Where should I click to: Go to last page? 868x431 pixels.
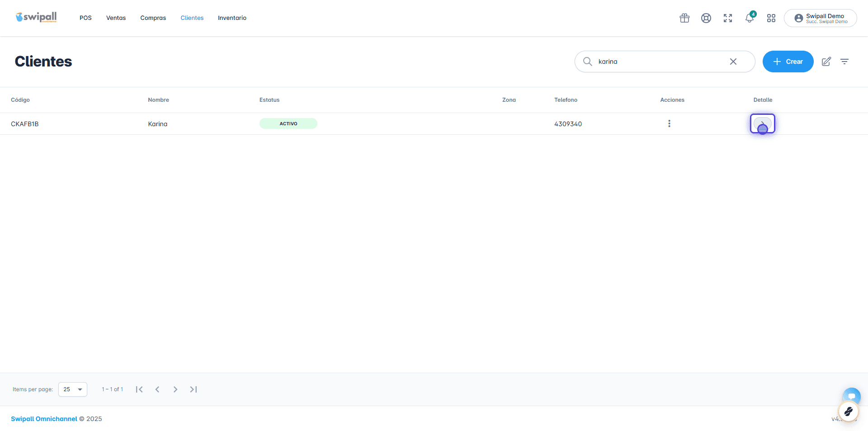pos(193,389)
